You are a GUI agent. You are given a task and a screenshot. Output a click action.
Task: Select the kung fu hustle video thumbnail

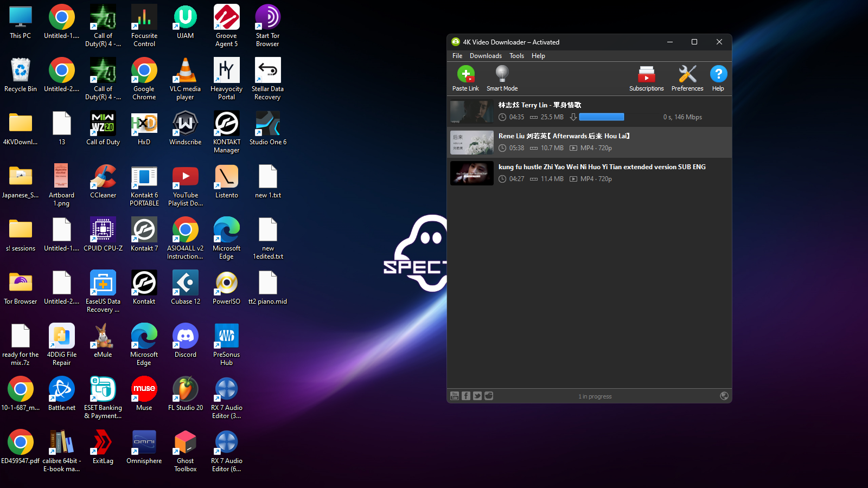tap(472, 173)
